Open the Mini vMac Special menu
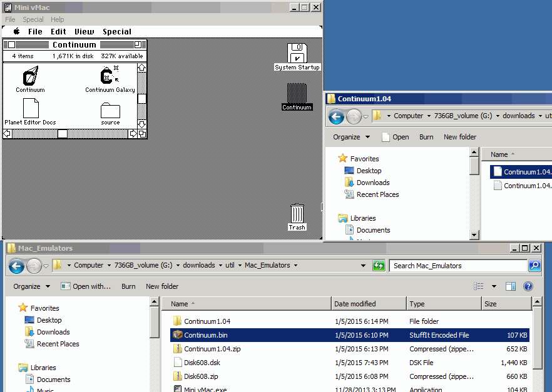The height and width of the screenshot is (392, 552). click(x=33, y=19)
